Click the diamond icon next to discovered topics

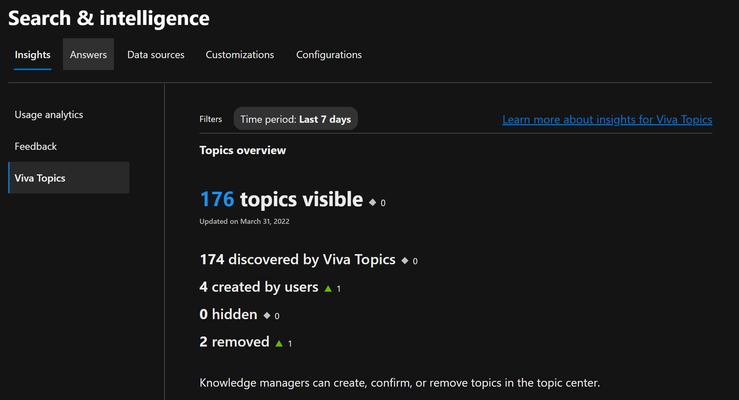click(404, 261)
